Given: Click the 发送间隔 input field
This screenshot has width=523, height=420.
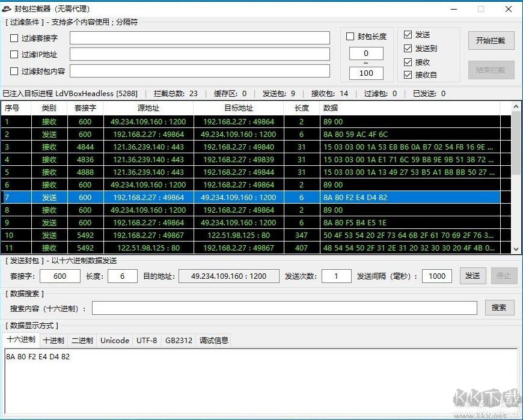Looking at the screenshot, I should click(x=436, y=276).
